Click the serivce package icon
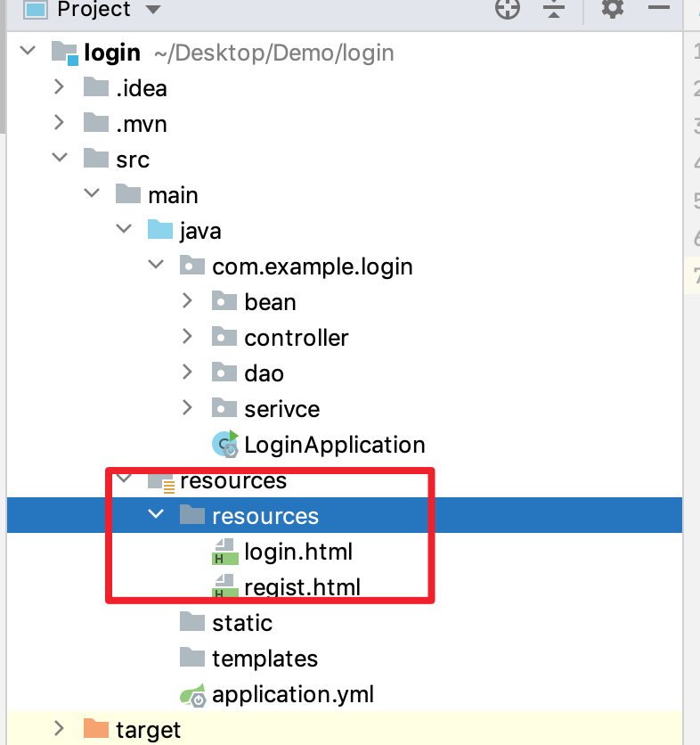This screenshot has height=745, width=700. click(224, 407)
